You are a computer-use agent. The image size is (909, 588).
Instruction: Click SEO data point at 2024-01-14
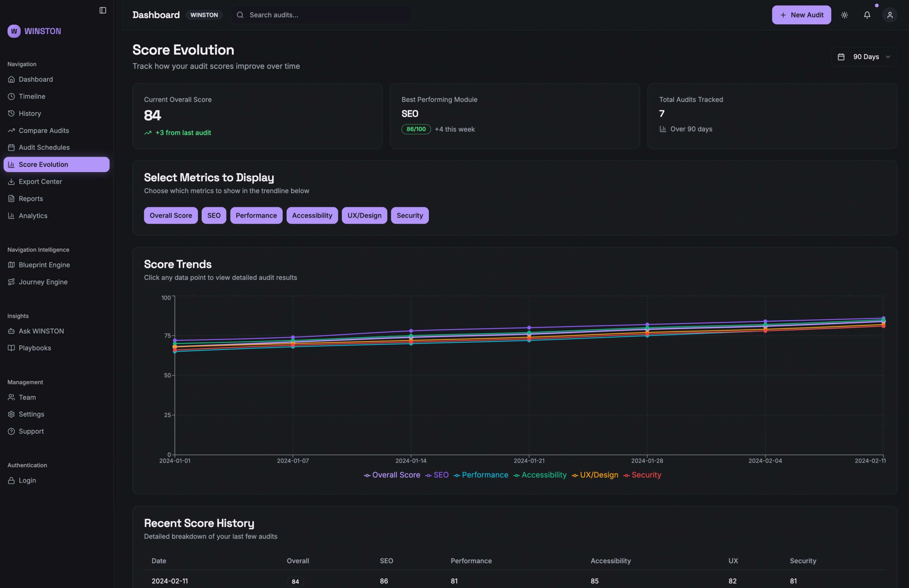[x=411, y=331]
